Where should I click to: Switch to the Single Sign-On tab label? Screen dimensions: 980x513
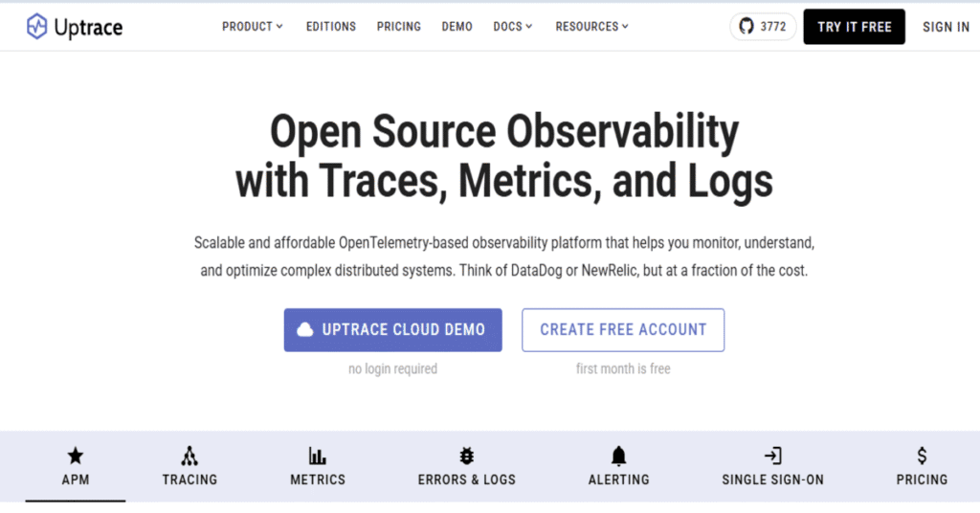tap(773, 480)
